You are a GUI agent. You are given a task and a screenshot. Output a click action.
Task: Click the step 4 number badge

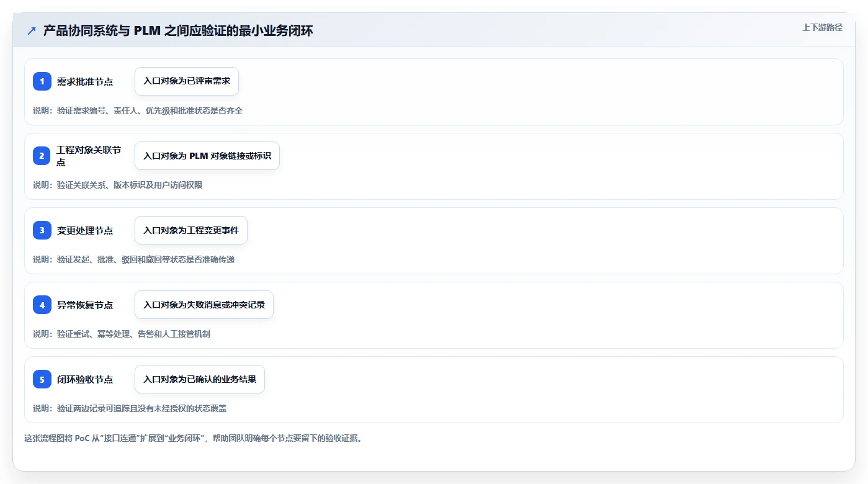click(42, 305)
